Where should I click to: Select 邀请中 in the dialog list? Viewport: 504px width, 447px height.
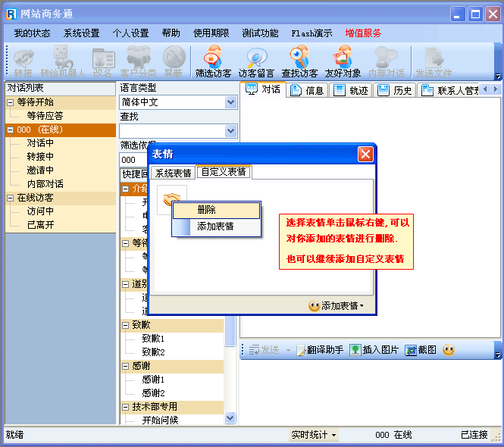[40, 170]
